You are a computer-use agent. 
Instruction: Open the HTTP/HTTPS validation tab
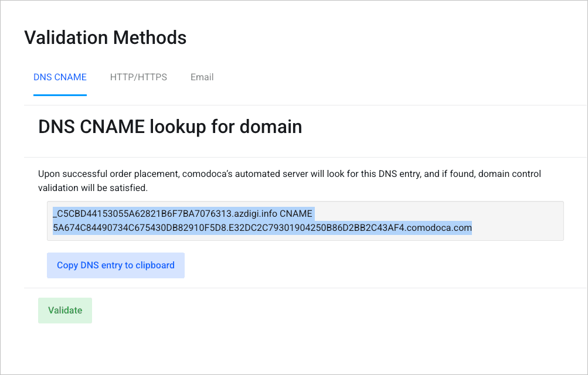point(138,77)
